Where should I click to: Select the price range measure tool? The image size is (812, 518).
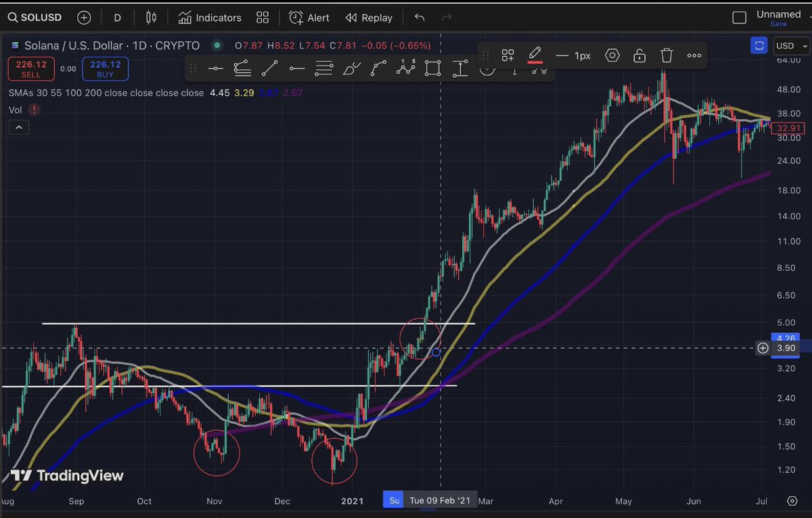point(460,68)
